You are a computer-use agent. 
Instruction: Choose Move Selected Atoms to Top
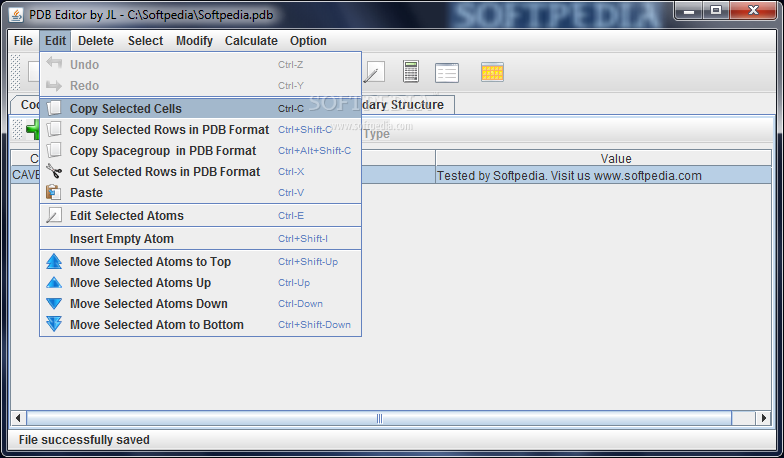(200, 262)
